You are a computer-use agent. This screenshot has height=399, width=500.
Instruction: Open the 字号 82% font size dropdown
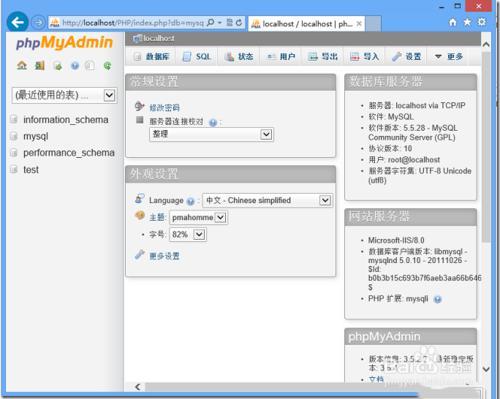tap(188, 234)
